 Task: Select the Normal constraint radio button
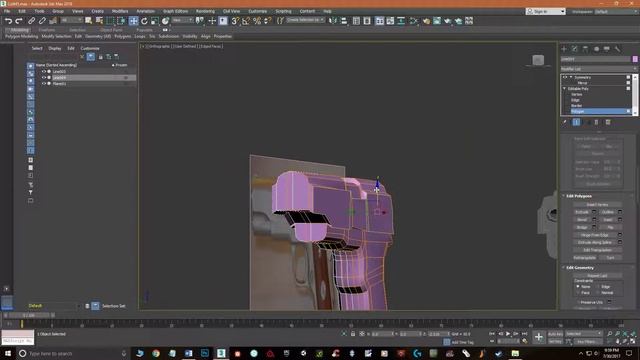pos(598,293)
